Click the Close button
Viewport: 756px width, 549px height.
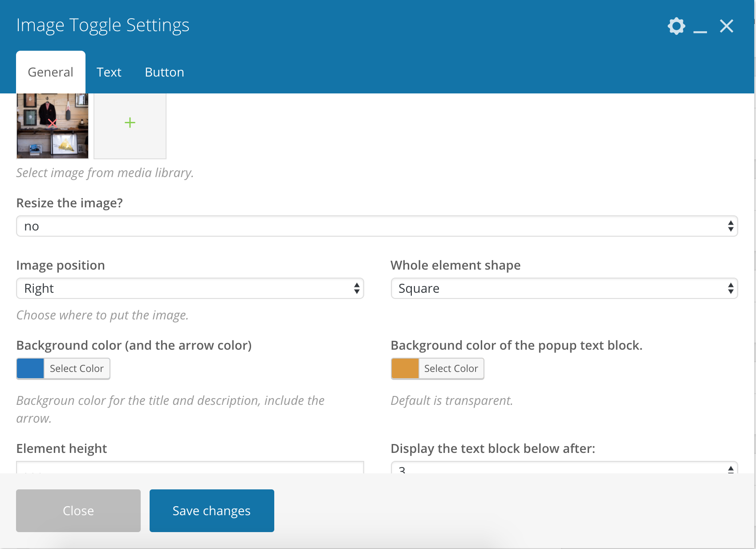78,511
